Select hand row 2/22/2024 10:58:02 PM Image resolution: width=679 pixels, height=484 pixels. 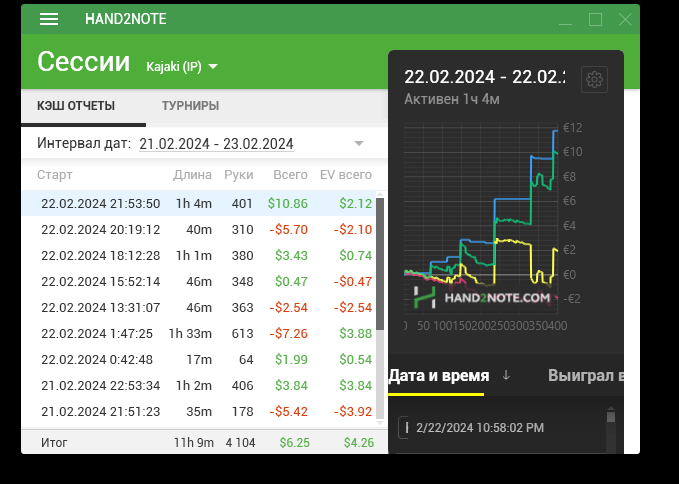click(x=502, y=428)
